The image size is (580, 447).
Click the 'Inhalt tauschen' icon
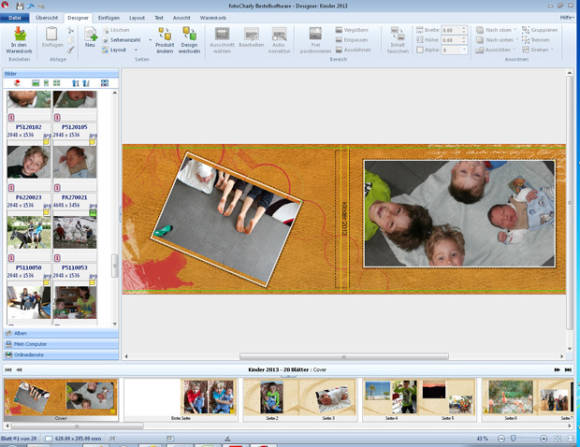click(398, 34)
